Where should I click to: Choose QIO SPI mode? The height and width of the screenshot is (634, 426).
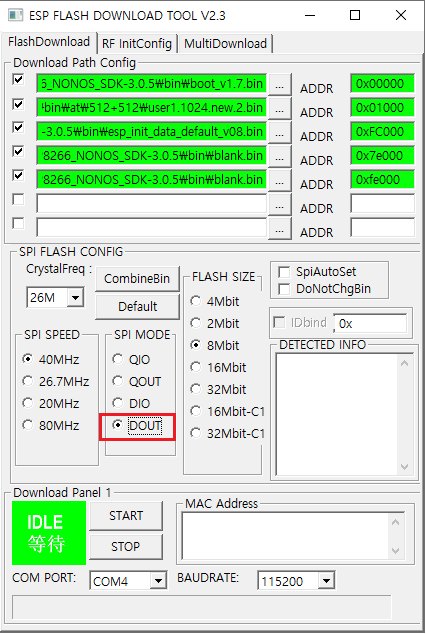131,359
